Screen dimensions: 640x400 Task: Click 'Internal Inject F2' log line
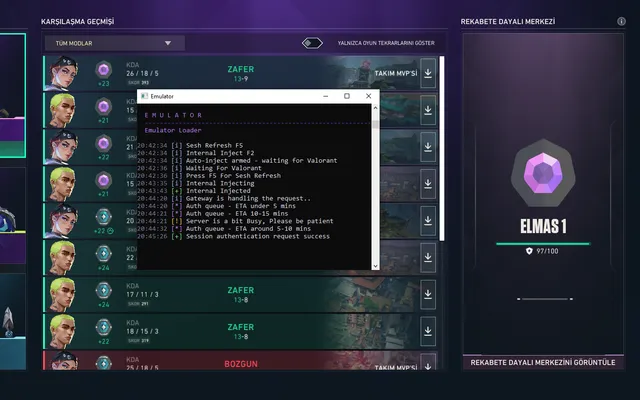[x=196, y=153]
